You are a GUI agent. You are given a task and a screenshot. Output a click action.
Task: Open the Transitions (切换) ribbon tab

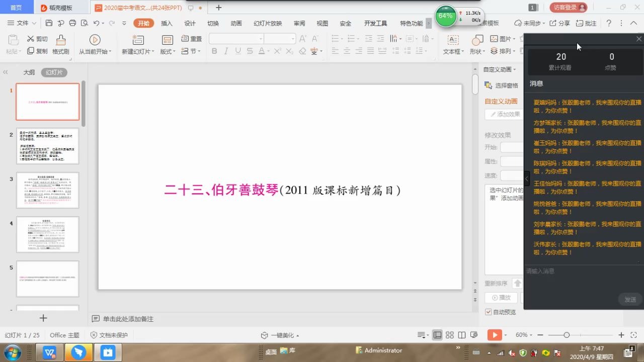point(213,23)
